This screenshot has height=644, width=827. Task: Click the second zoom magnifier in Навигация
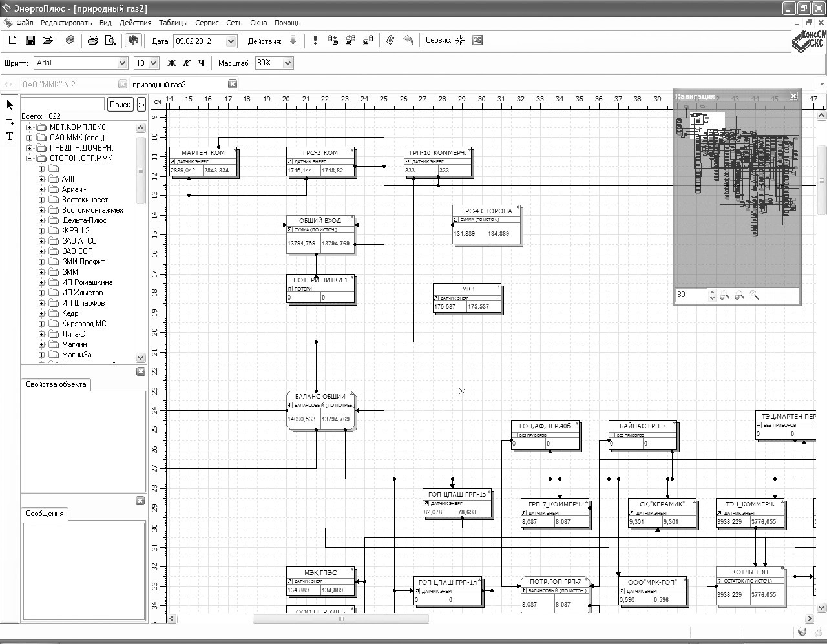click(740, 295)
